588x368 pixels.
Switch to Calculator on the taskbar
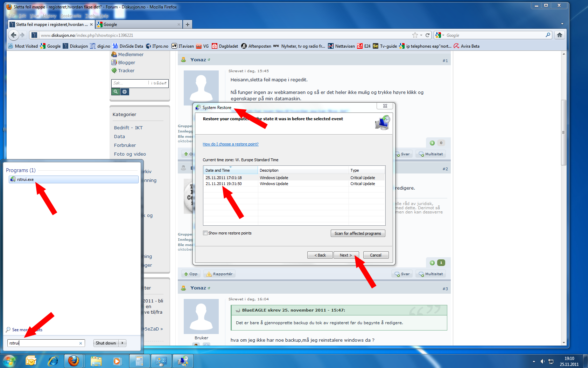coord(139,361)
